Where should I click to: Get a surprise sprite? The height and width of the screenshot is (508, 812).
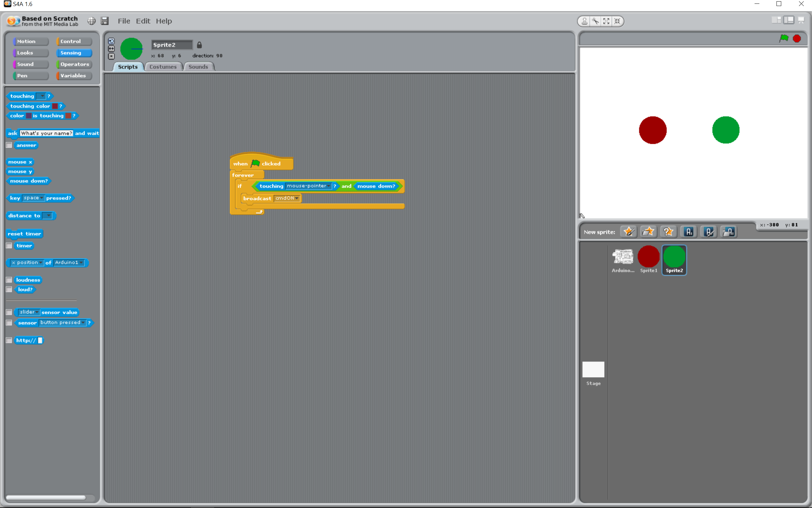click(668, 232)
